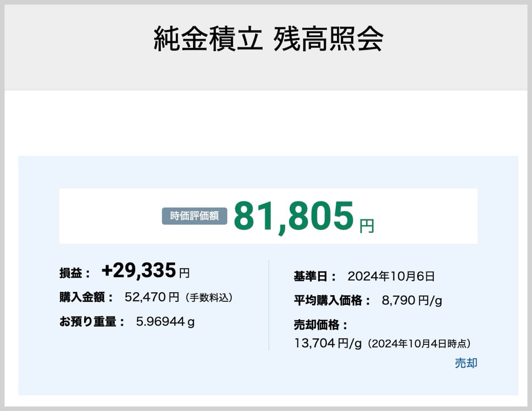Click the (2024年10月4日時点) timestamp note
The width and height of the screenshot is (532, 411).
pos(419,343)
